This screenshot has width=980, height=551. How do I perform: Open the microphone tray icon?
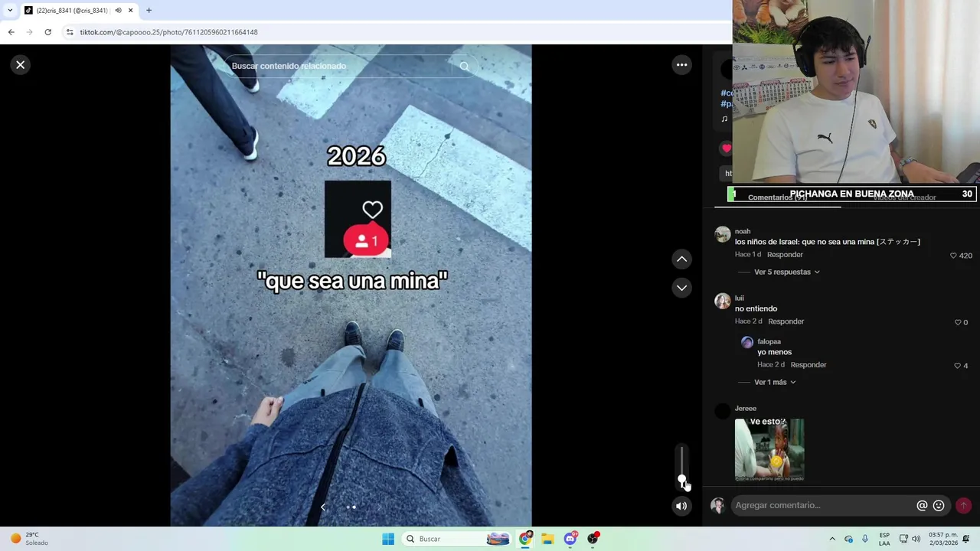pos(865,539)
